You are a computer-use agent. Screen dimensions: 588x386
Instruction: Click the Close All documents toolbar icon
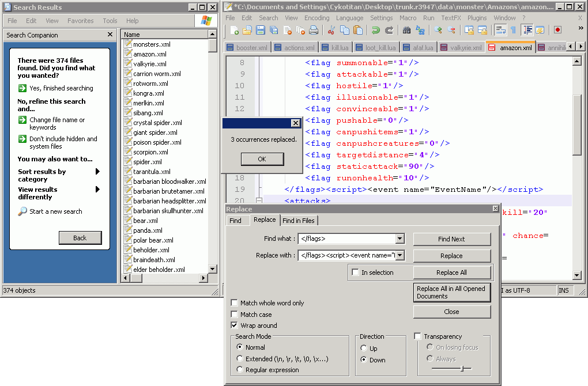tap(300, 31)
